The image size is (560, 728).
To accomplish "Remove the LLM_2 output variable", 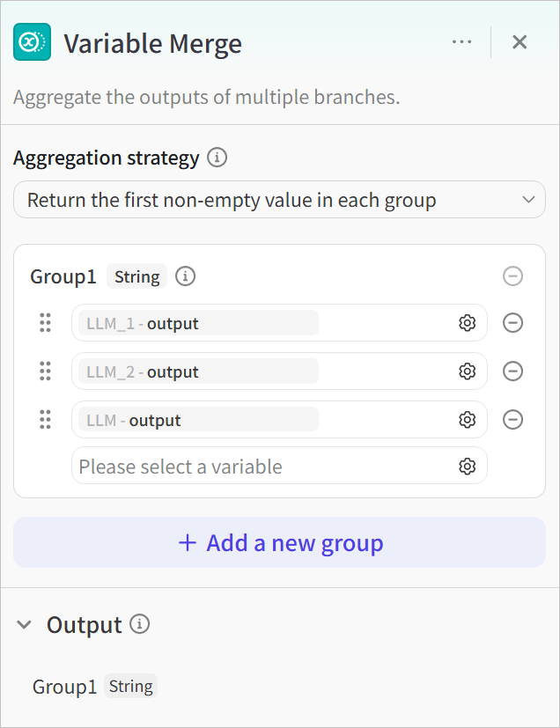I will tap(512, 371).
